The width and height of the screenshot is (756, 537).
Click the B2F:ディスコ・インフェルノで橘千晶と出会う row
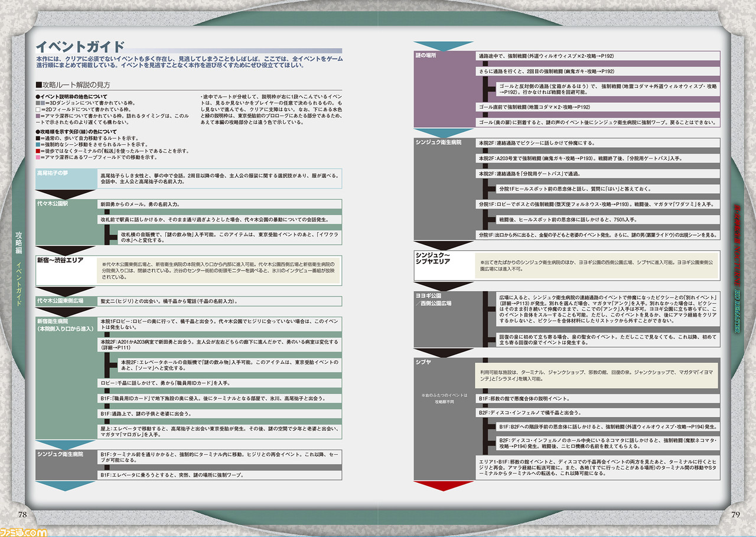[x=597, y=412]
